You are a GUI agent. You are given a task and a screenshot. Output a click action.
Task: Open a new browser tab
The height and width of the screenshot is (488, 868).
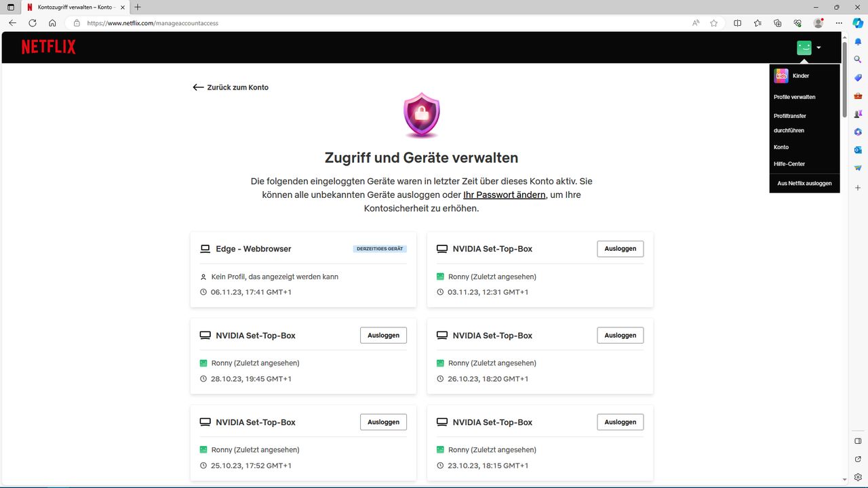138,7
